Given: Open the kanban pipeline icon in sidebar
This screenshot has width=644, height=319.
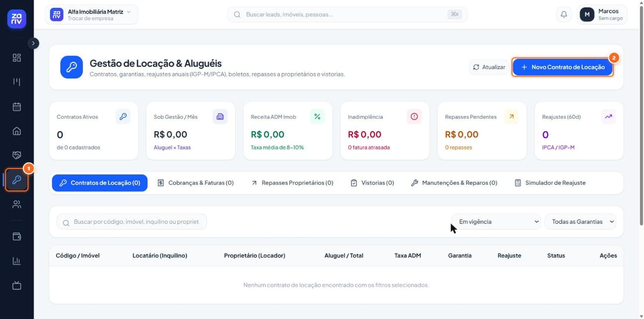Looking at the screenshot, I should coord(17,82).
